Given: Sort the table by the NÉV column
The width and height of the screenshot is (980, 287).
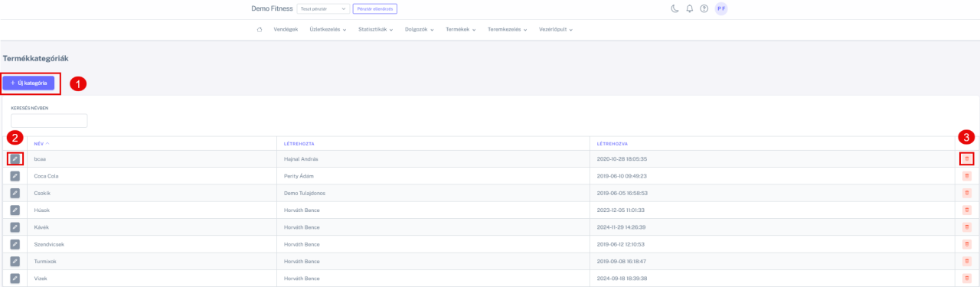Looking at the screenshot, I should 41,143.
